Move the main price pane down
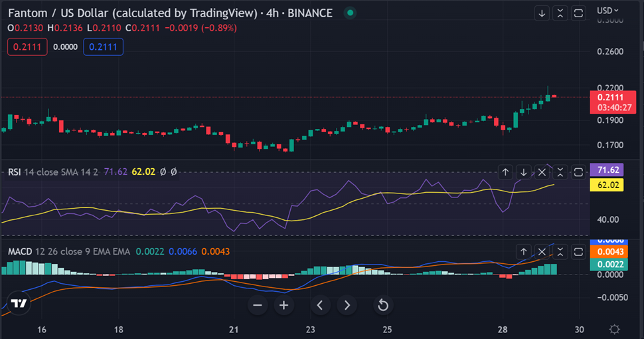The image size is (644, 339). point(542,13)
